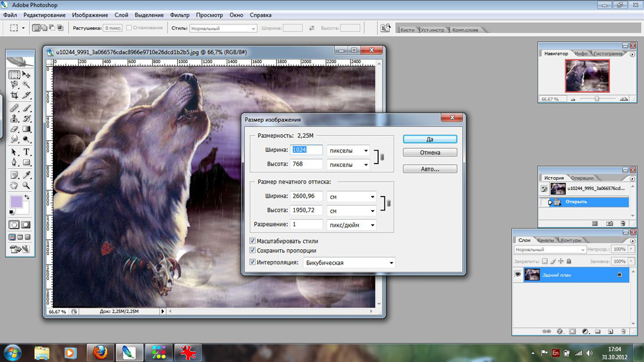Open pixel width unit пикселы dropdown

click(348, 151)
